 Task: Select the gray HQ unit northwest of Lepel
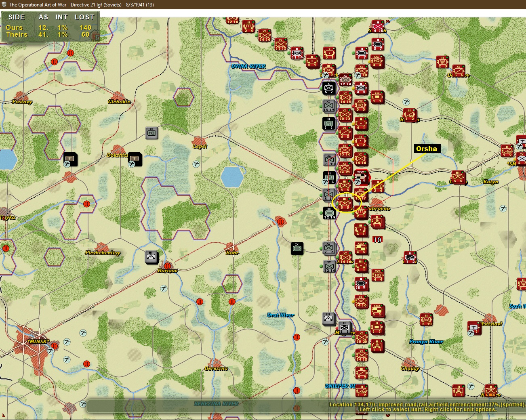pyautogui.click(x=151, y=132)
